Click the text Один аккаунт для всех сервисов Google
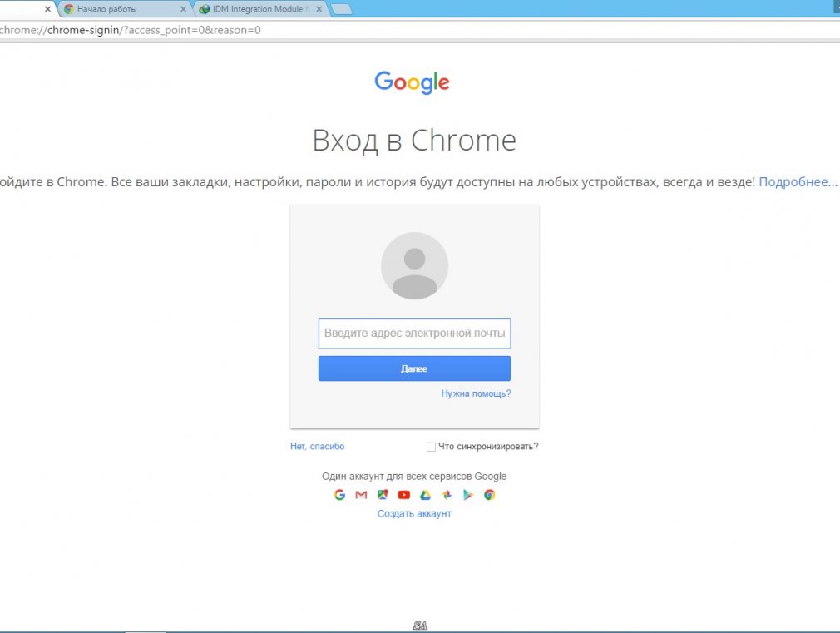 (x=414, y=476)
